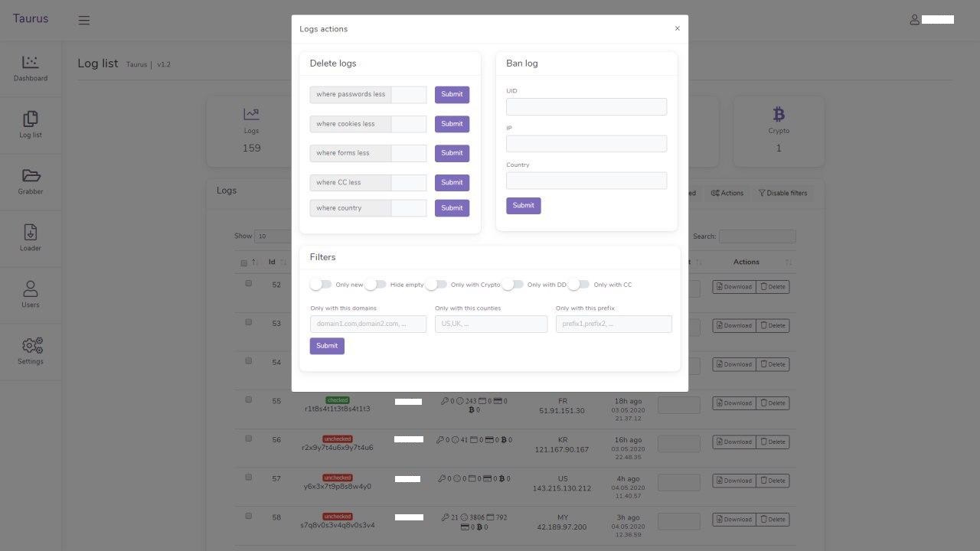Open the Show entries count dropdown
Screen dimensions: 980x551
pyautogui.click(x=273, y=236)
